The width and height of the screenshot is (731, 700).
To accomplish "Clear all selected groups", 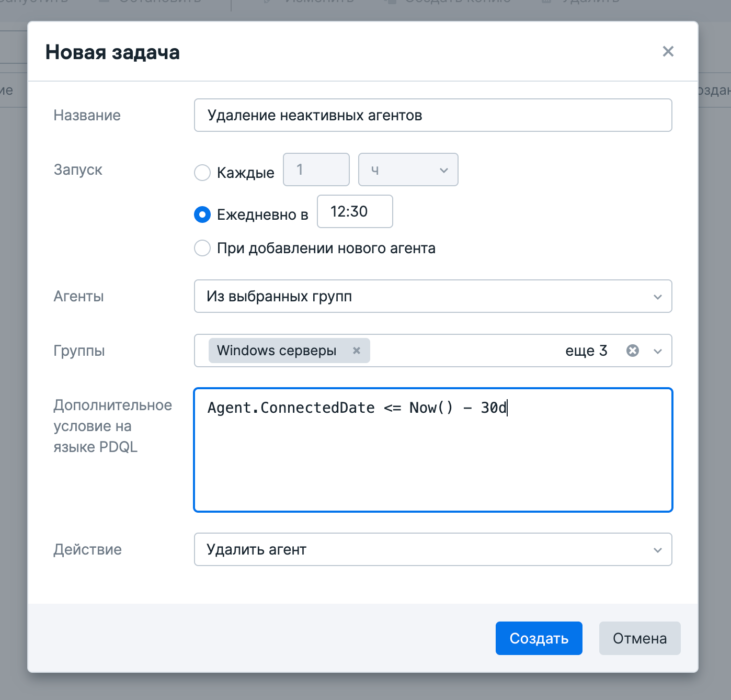I will [633, 351].
